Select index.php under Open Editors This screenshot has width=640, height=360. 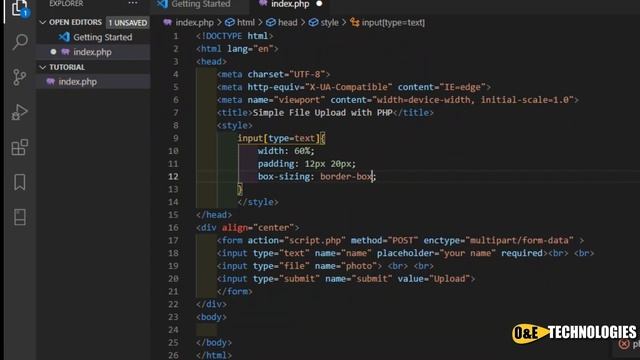[92, 52]
